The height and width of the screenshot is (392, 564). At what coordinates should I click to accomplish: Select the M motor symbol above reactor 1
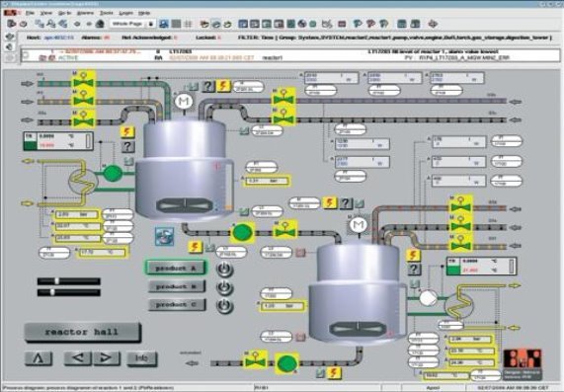coord(184,101)
